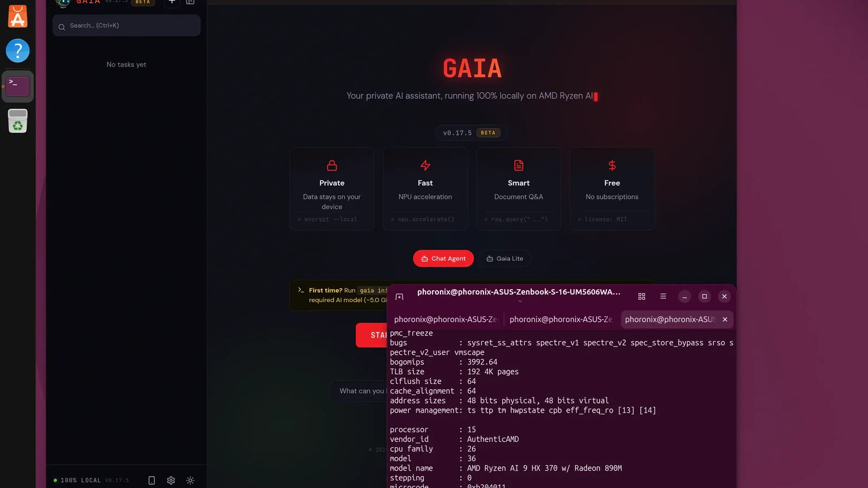Create a new task with the plus icon
This screenshot has height=488, width=868.
click(172, 2)
